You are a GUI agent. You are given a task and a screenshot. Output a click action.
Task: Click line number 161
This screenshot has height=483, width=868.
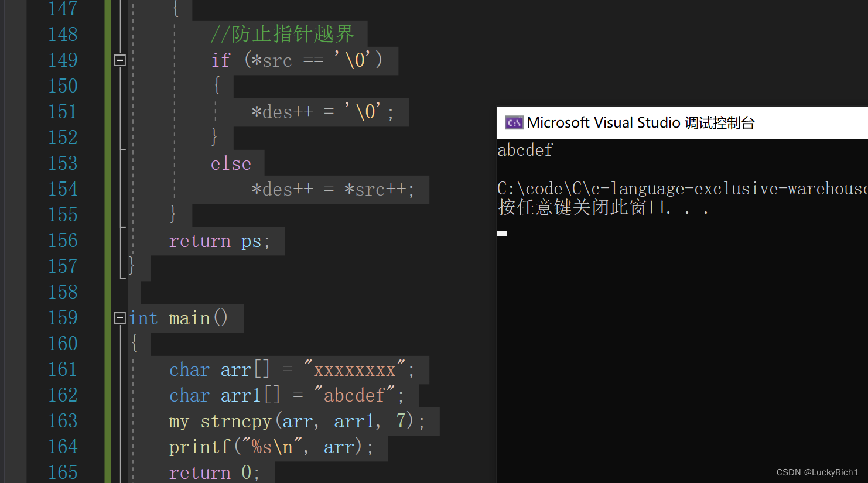point(63,369)
